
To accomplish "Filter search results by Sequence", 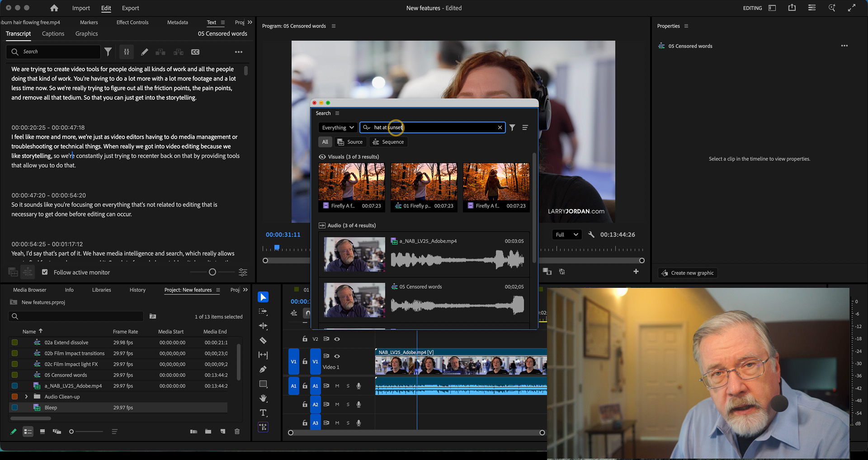I will point(388,142).
